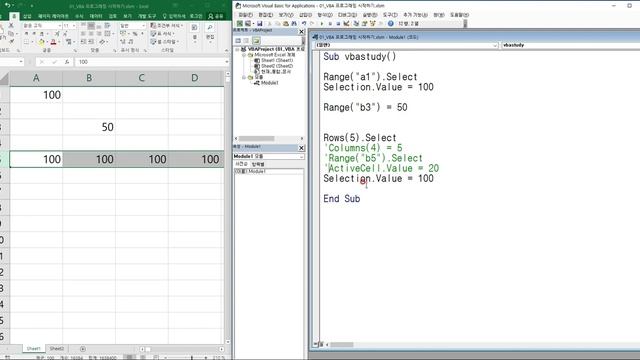The width and height of the screenshot is (640, 360).
Task: Click Insert Function fx icon by formula bar
Action: tap(67, 62)
